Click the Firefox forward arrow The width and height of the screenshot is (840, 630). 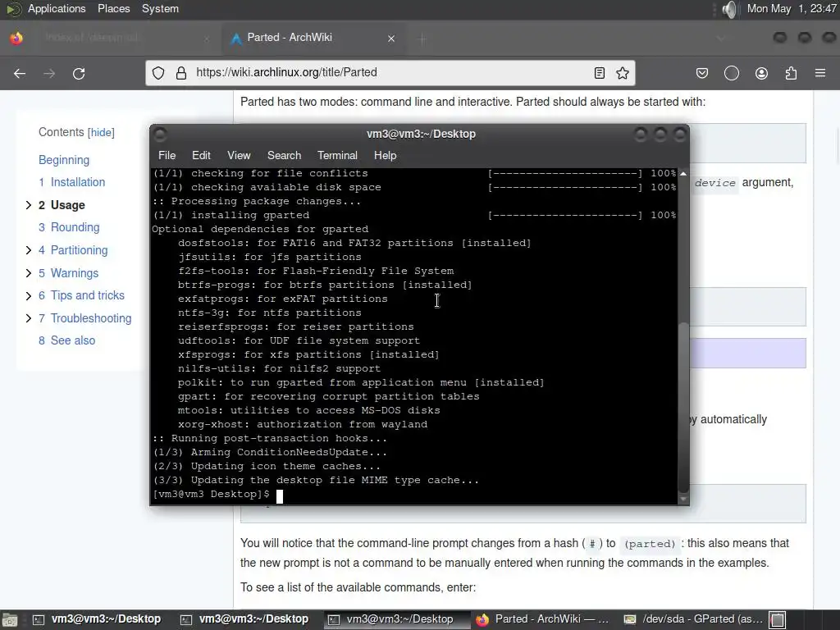[49, 73]
